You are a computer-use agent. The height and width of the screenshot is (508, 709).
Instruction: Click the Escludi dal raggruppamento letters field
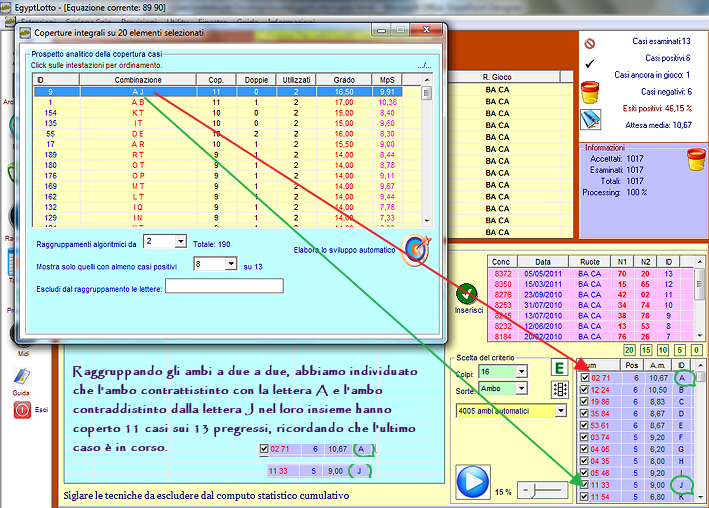tap(224, 286)
